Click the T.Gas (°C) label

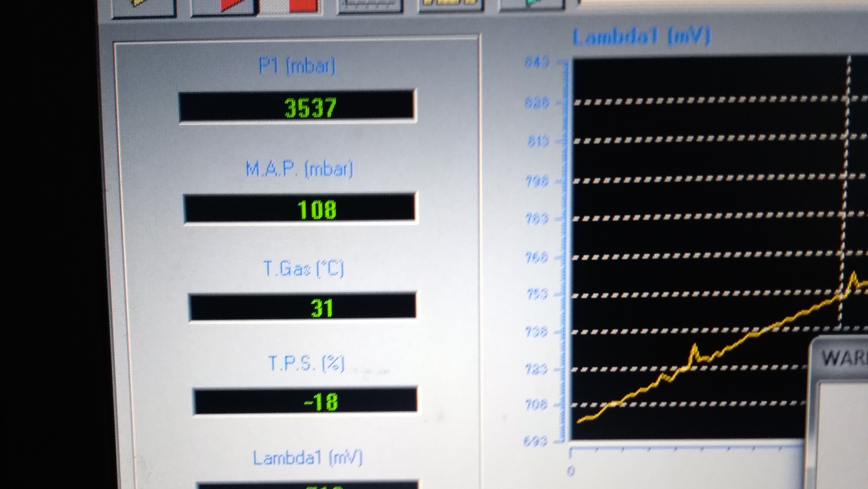tap(303, 269)
